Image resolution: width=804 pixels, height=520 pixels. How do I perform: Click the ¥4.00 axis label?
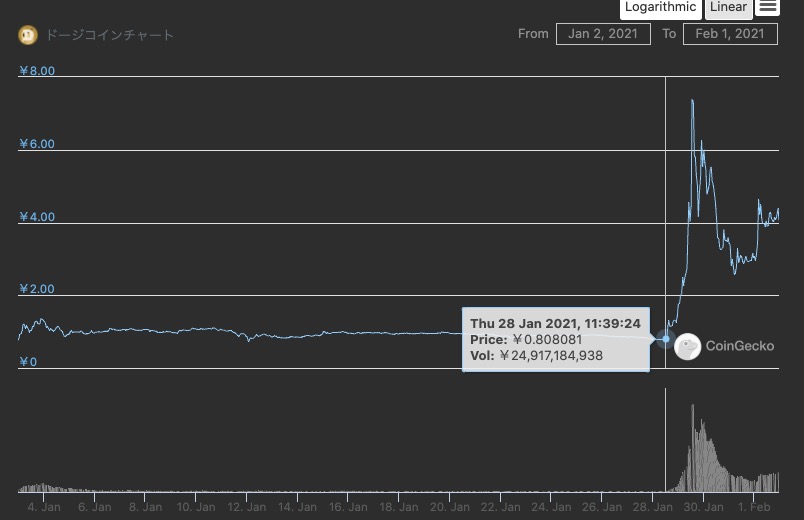pos(37,216)
